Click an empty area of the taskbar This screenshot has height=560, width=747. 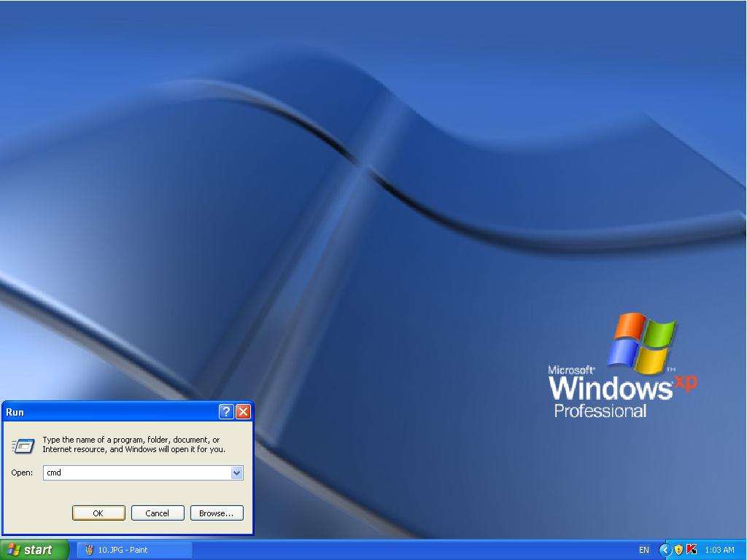409,550
